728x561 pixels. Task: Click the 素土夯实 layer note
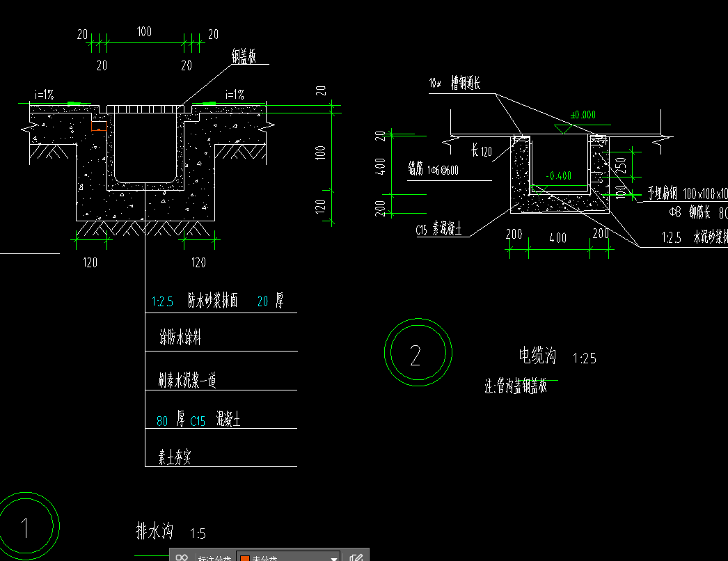pyautogui.click(x=175, y=457)
